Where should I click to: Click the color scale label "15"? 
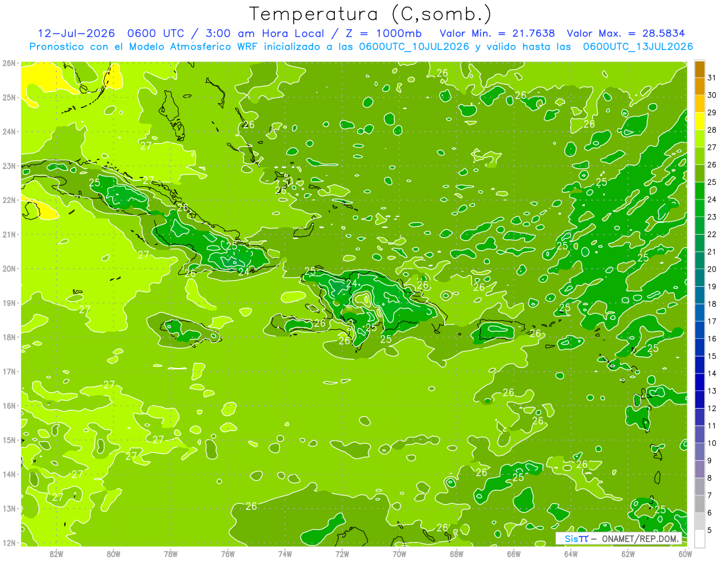712,356
